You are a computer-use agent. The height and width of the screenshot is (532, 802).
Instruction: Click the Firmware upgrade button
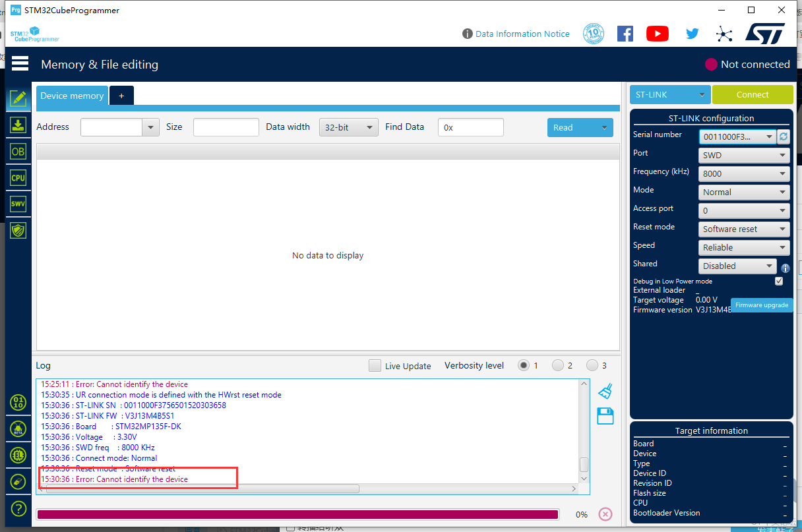[762, 305]
